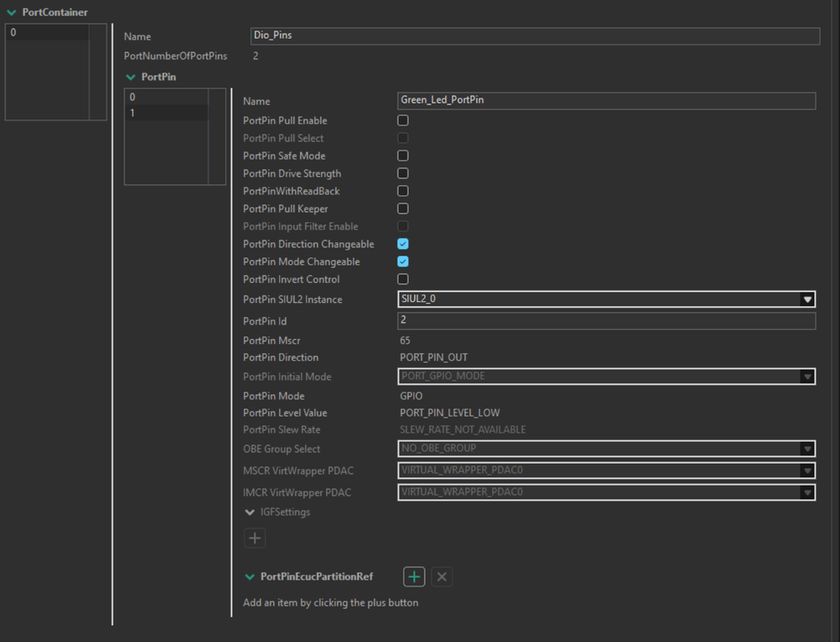Viewport: 840px width, 642px height.
Task: Open the PortPin Initial Mode dropdown
Action: [807, 376]
